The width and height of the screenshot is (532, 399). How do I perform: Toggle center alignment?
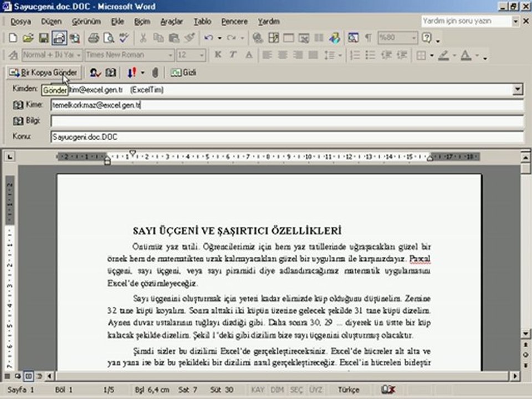point(283,55)
